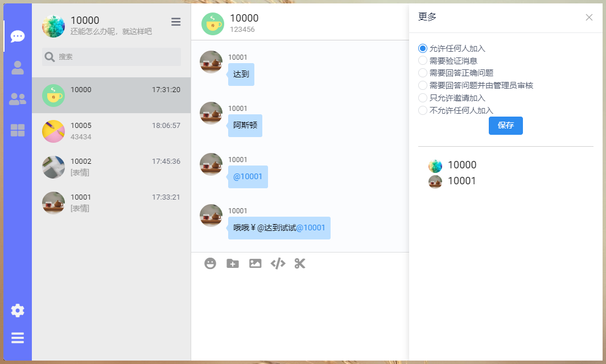Select "只允许邀请加入" radio option
Image resolution: width=606 pixels, height=364 pixels.
pyautogui.click(x=423, y=98)
